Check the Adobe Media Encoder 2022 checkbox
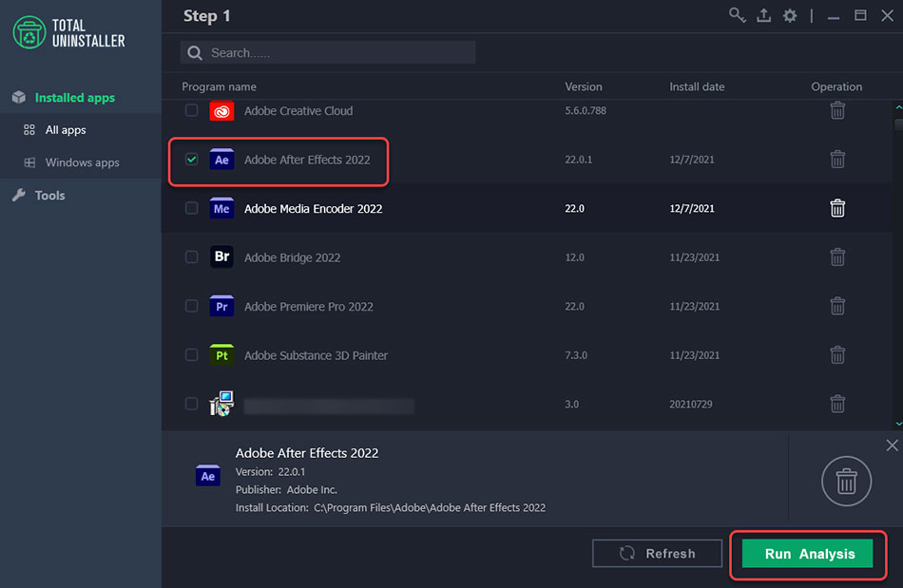Screen dimensions: 903x588 (192, 208)
